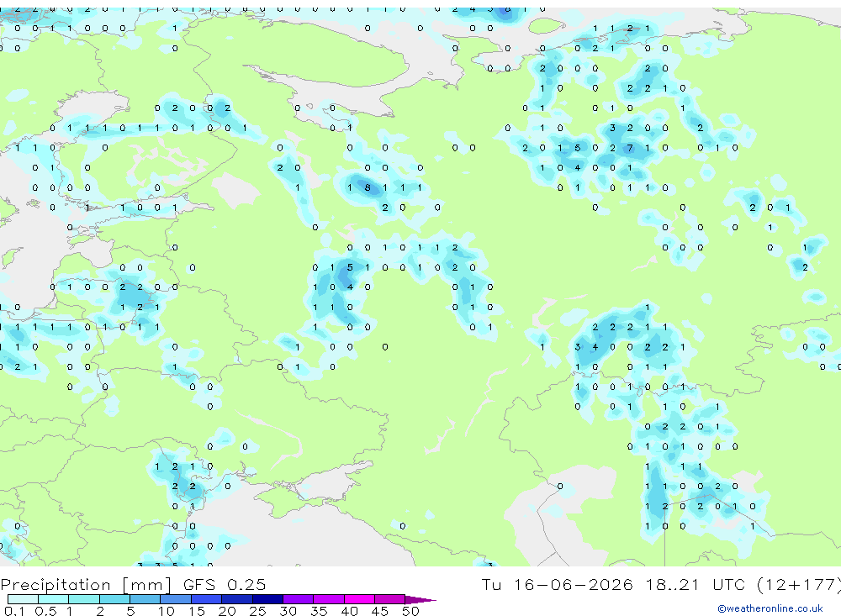Select the above-50 mm arrow tip of legend
The image size is (841, 616).
point(420,600)
